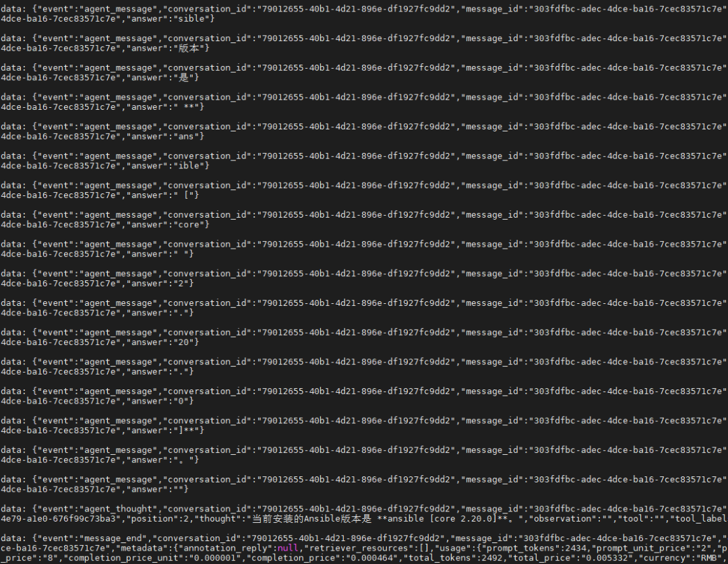Select the answer value "]**"
This screenshot has width=728, height=564.
pyautogui.click(x=189, y=431)
